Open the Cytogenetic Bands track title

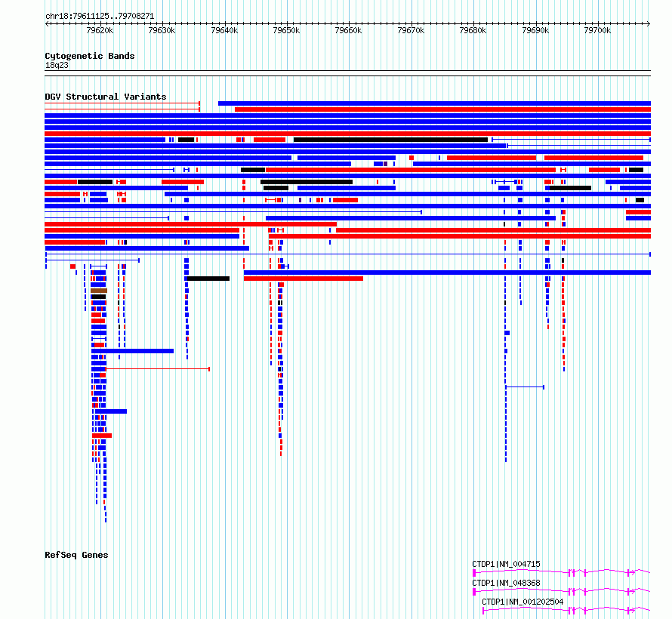point(90,56)
